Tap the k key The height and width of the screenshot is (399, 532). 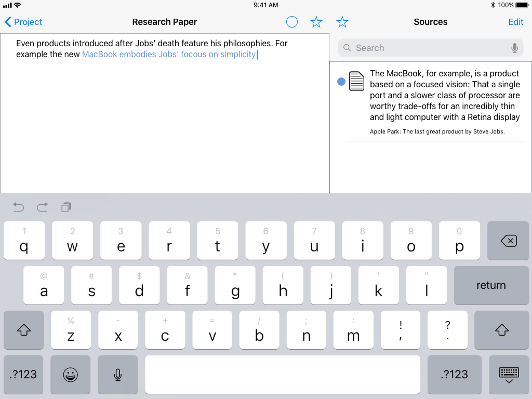tap(379, 285)
